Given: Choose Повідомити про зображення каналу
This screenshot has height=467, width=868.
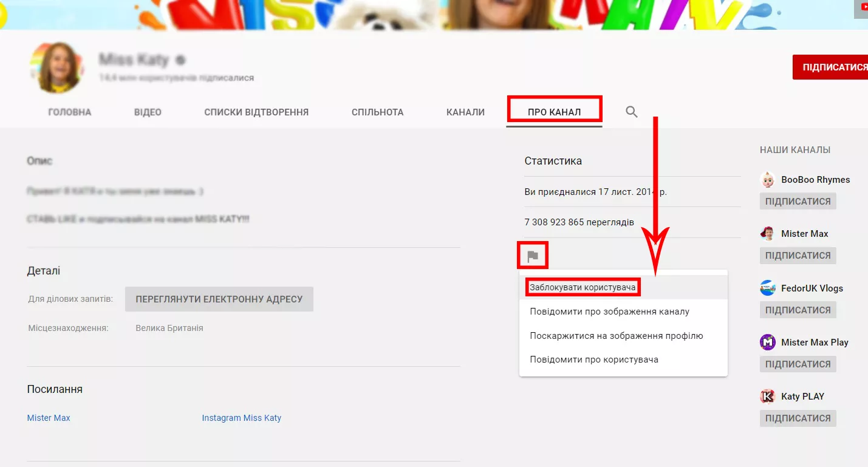Looking at the screenshot, I should tap(623, 312).
